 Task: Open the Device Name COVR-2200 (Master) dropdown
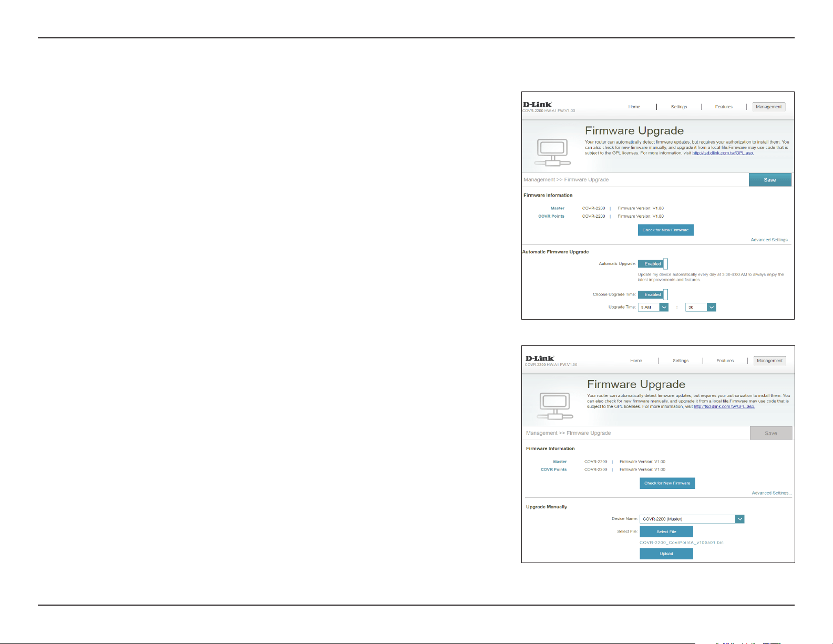pos(692,519)
